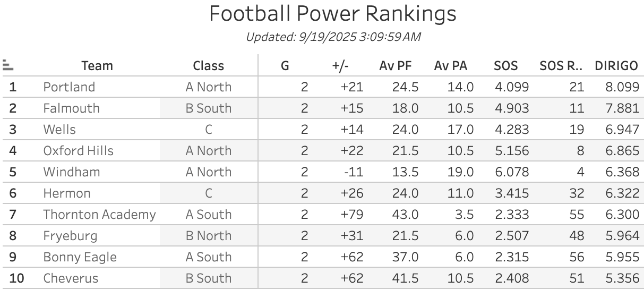Click the Football Power Rankings title
Image resolution: width=644 pixels, height=289 pixels.
pyautogui.click(x=332, y=14)
